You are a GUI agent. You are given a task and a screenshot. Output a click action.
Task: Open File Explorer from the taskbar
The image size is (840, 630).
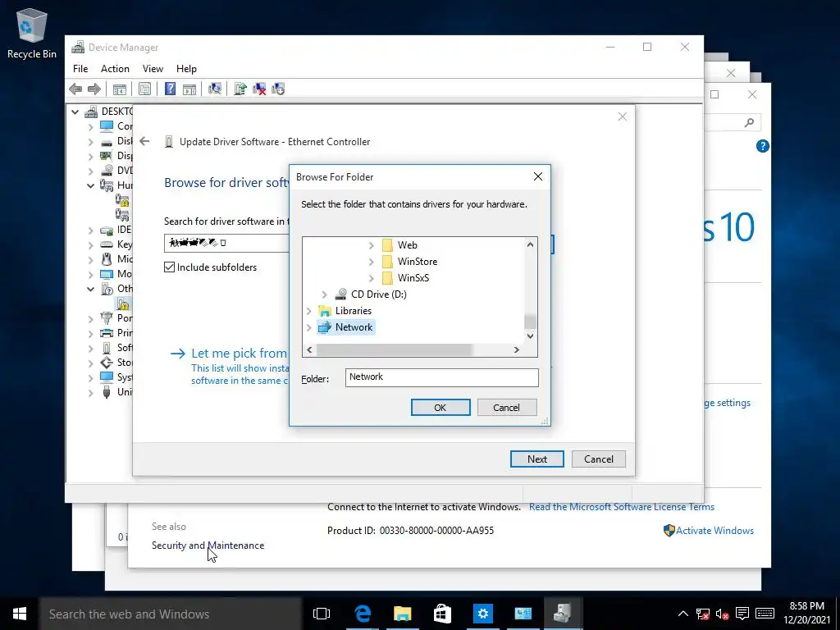[x=402, y=614]
